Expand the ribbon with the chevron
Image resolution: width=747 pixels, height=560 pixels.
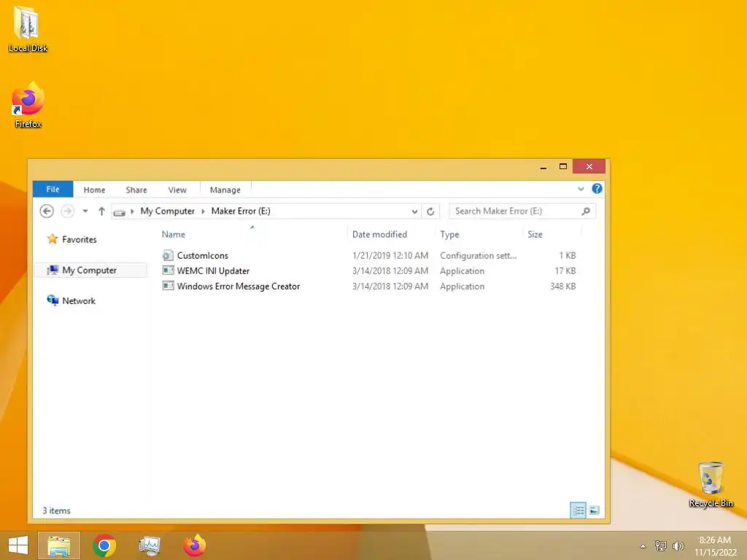pos(581,189)
